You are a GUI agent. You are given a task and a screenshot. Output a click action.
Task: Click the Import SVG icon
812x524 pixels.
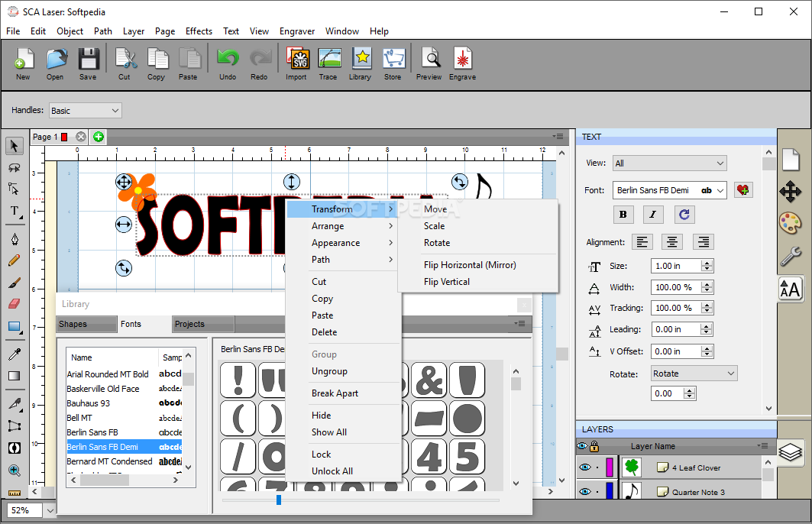(296, 63)
